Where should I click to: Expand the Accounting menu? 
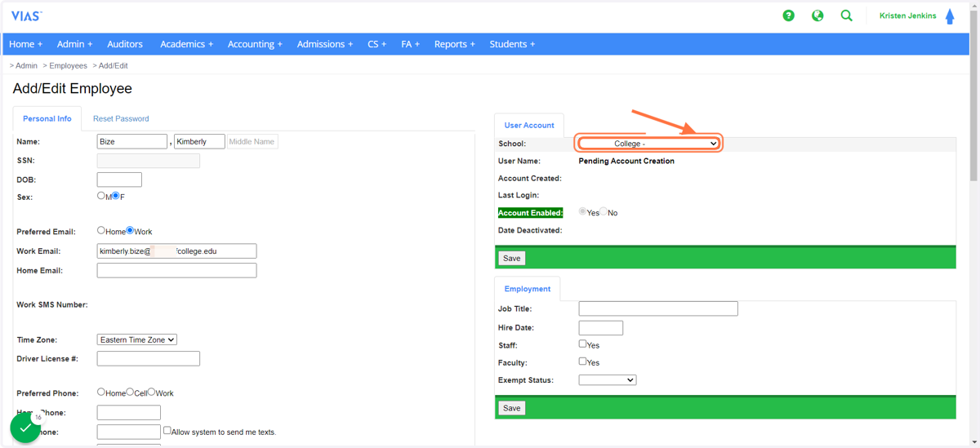(x=256, y=44)
